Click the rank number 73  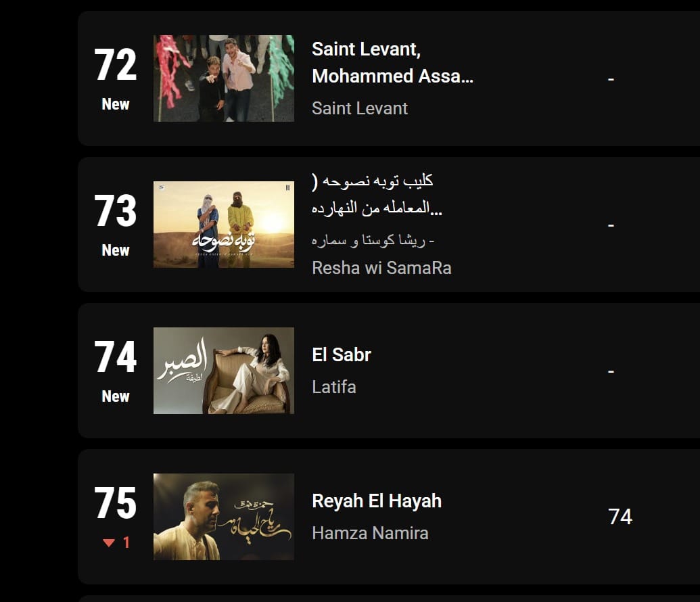115,211
